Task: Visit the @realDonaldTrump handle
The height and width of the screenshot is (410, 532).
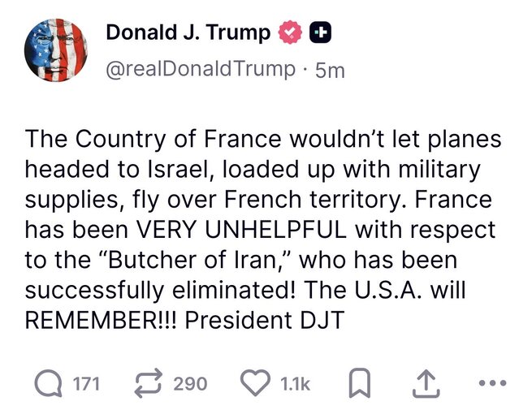Action: (x=201, y=69)
